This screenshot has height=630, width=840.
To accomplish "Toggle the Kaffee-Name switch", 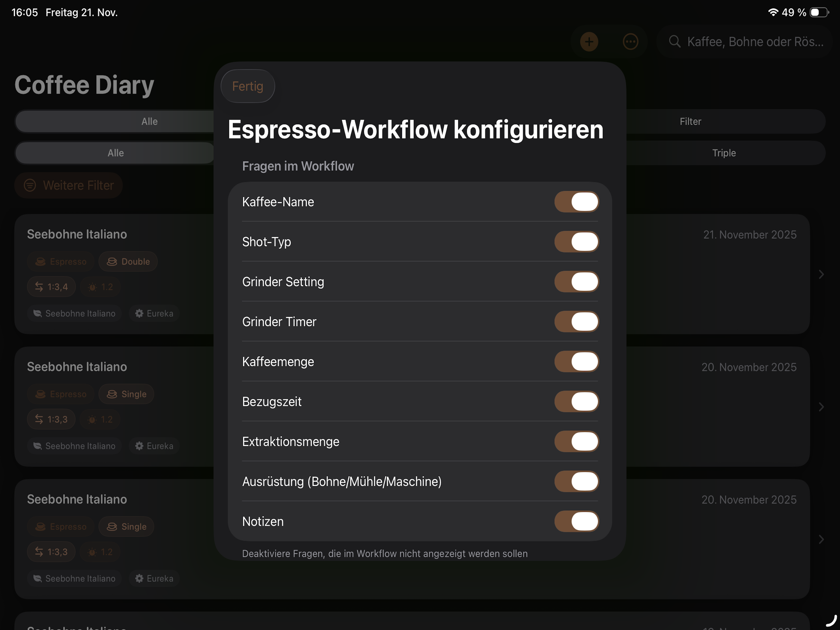I will (x=577, y=202).
